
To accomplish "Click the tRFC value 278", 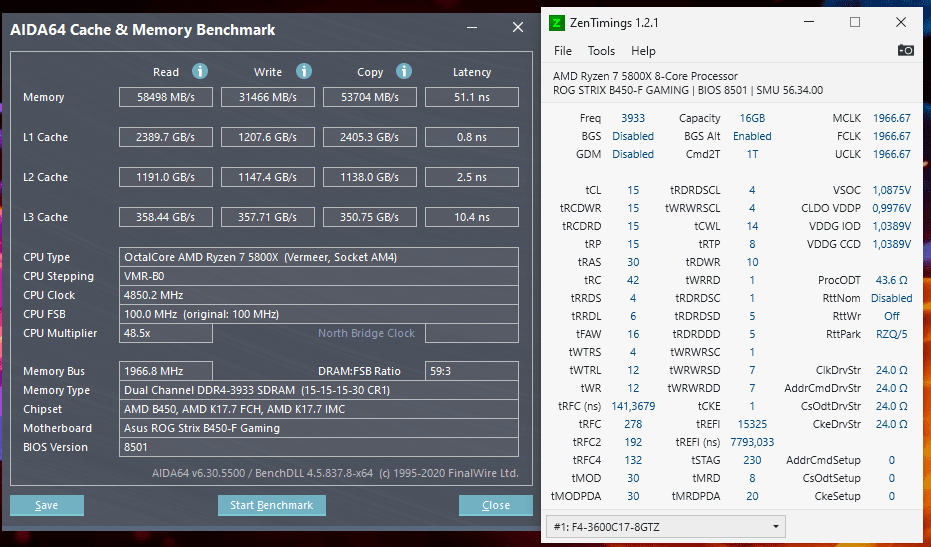I will [633, 424].
